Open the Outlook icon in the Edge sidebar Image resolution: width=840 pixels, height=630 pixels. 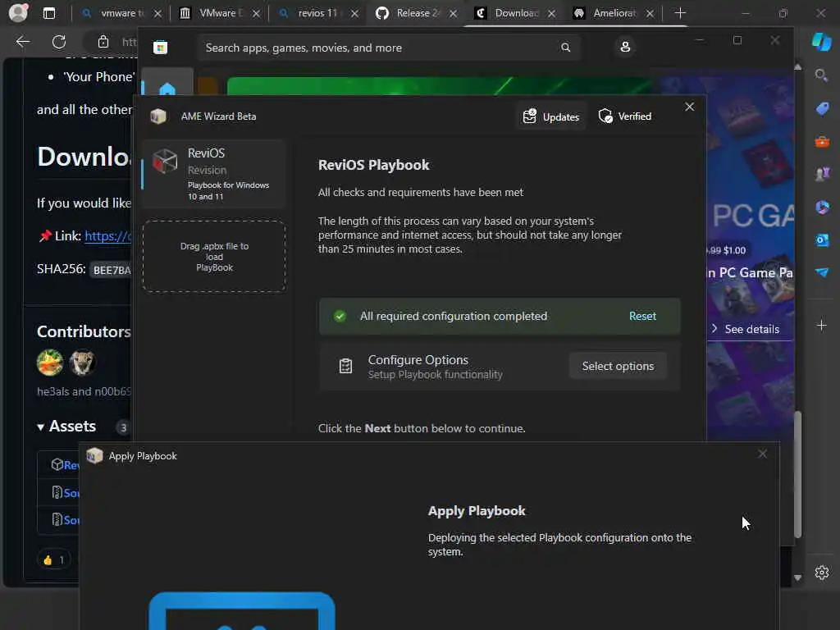[822, 240]
